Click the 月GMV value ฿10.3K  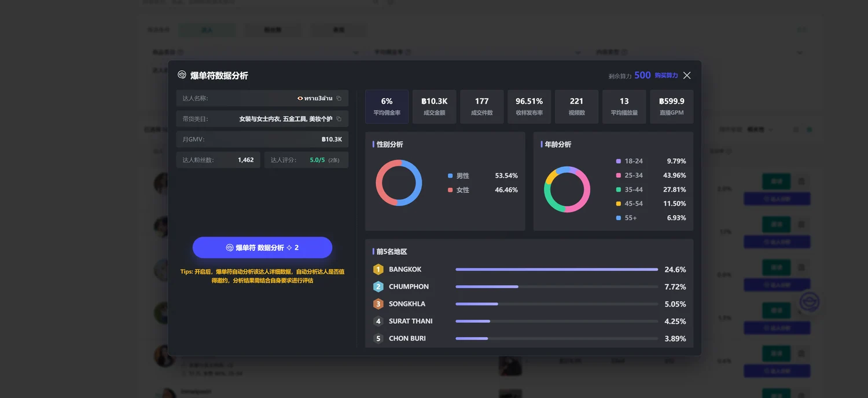click(x=332, y=140)
